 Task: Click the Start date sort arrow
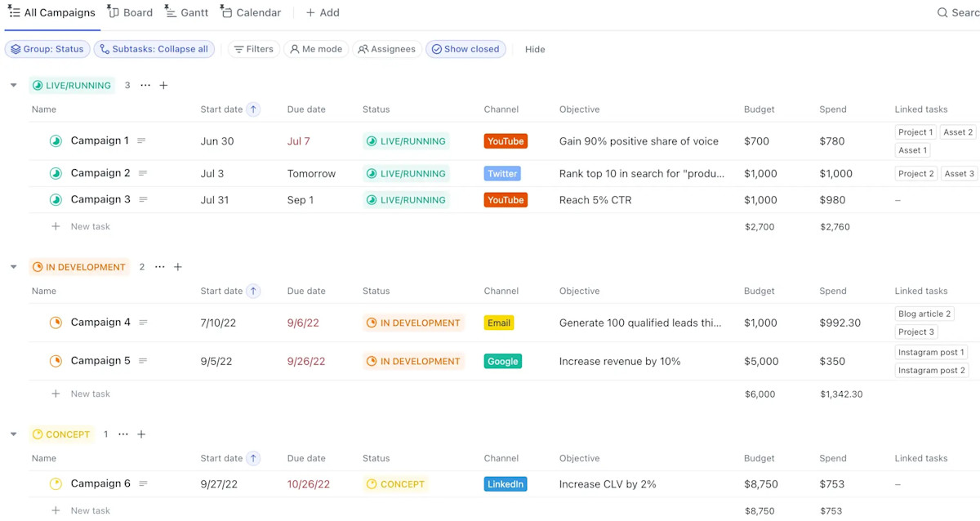click(252, 109)
